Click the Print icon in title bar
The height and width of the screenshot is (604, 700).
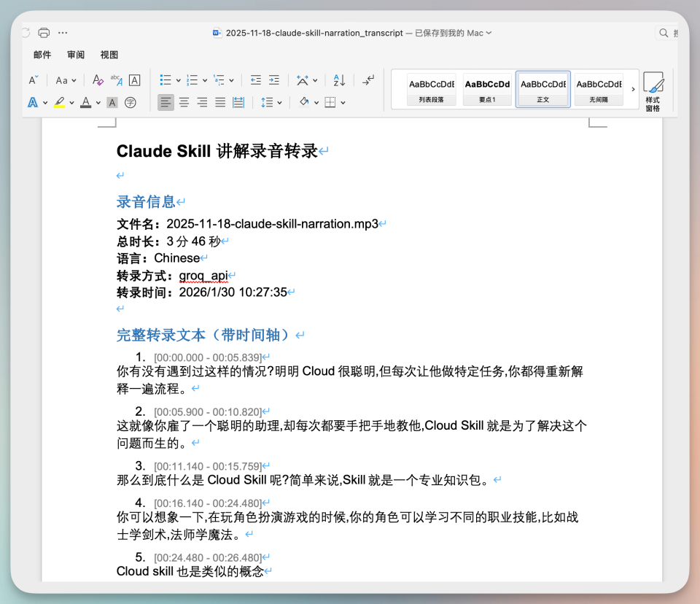click(44, 33)
